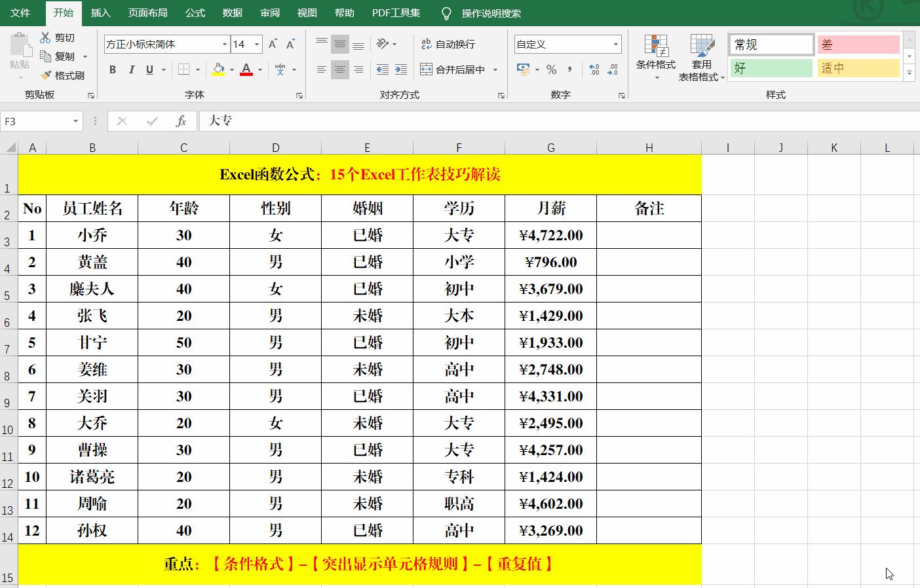Click the 复制 (Copy) icon

[x=46, y=56]
